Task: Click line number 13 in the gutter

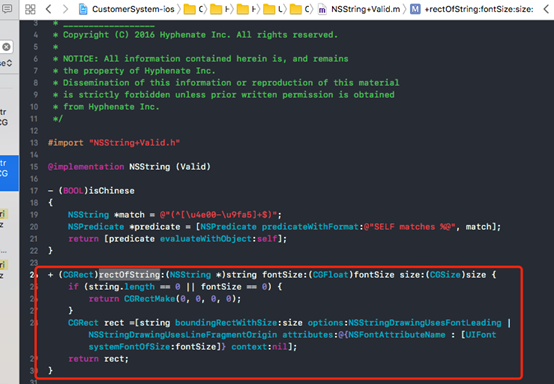Action: click(34, 143)
